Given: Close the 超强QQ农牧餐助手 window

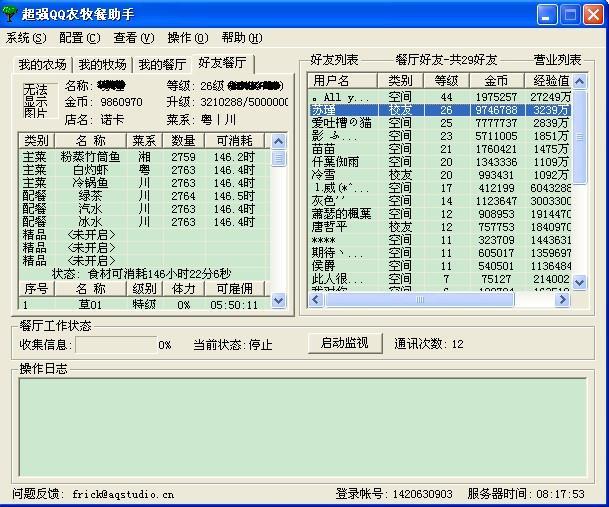Looking at the screenshot, I should coord(593,15).
